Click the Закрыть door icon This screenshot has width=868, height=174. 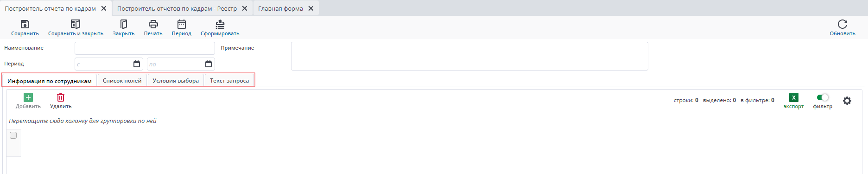124,24
